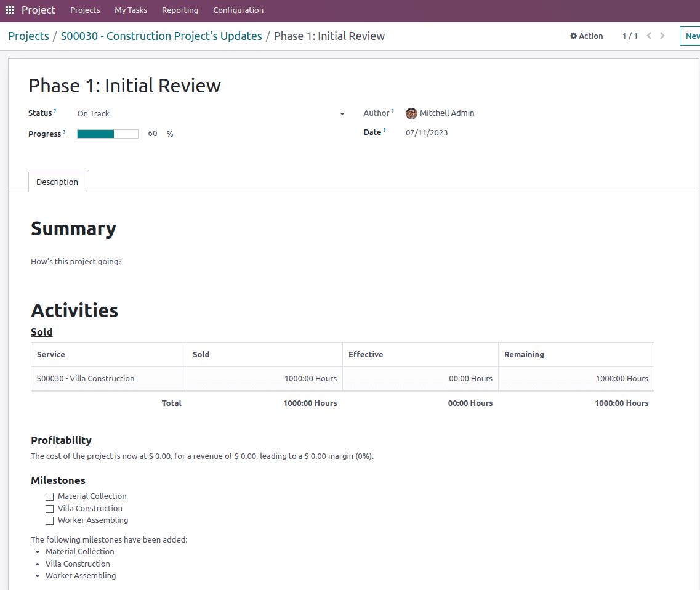The height and width of the screenshot is (590, 700).
Task: Click the Mitchell Admin avatar picture
Action: (x=411, y=113)
